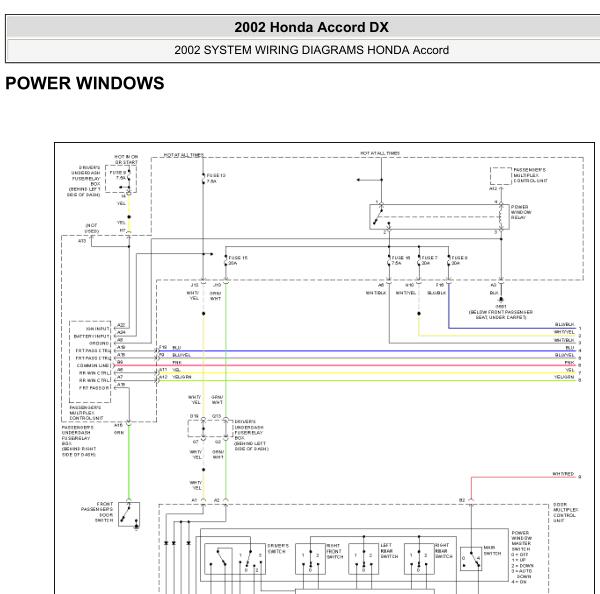Click the "WHT/BLK" wire label numbered 3
The width and height of the screenshot is (600, 594).
pos(564,340)
